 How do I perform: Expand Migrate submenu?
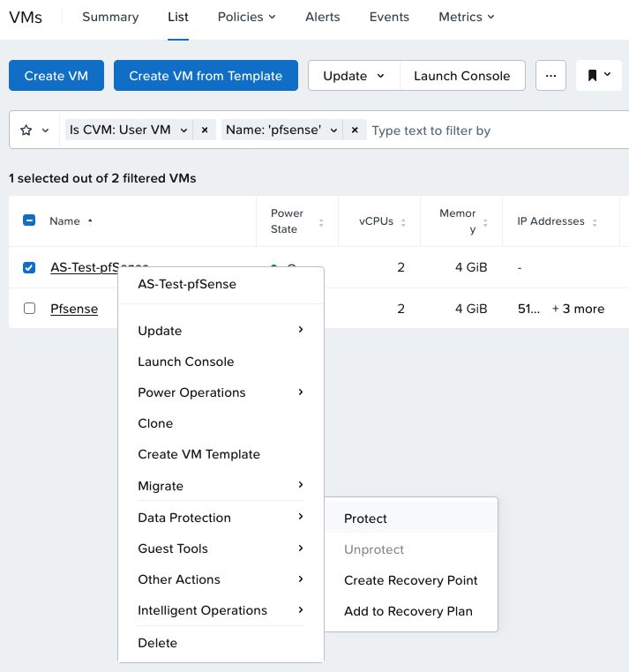pyautogui.click(x=221, y=486)
